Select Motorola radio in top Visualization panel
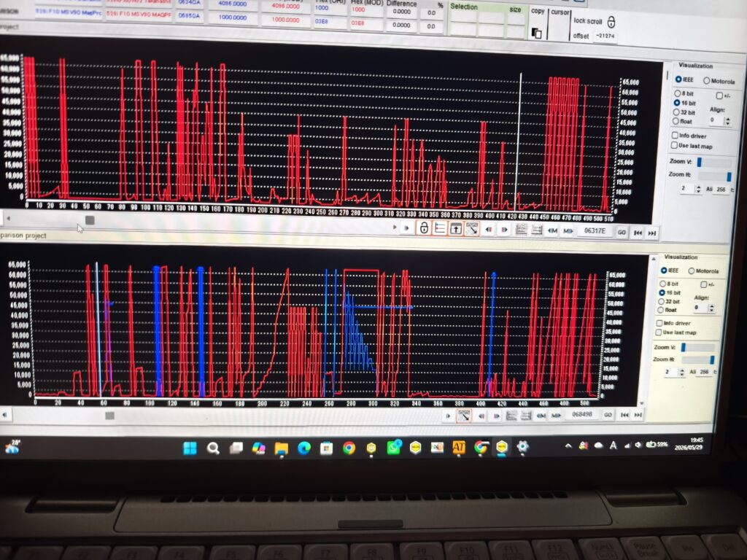This screenshot has width=747, height=560. tap(706, 80)
